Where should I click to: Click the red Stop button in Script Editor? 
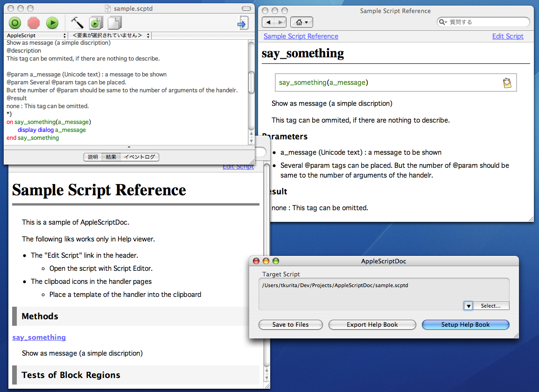pyautogui.click(x=34, y=23)
